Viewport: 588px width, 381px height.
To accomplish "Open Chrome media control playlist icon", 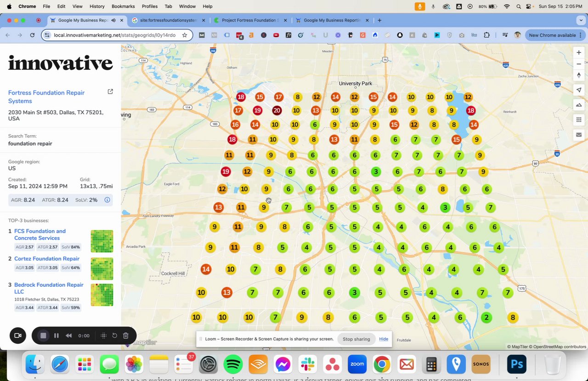I will pos(504,35).
